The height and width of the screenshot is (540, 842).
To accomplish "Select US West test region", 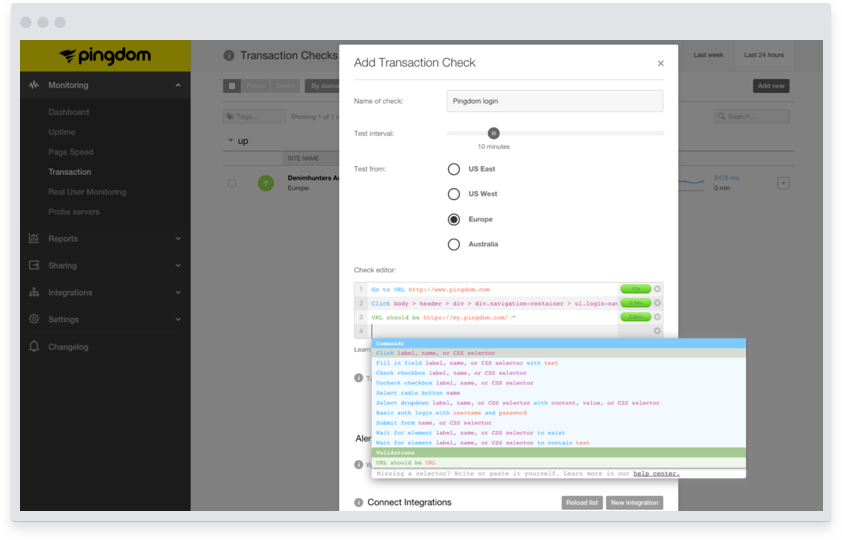I will point(454,194).
